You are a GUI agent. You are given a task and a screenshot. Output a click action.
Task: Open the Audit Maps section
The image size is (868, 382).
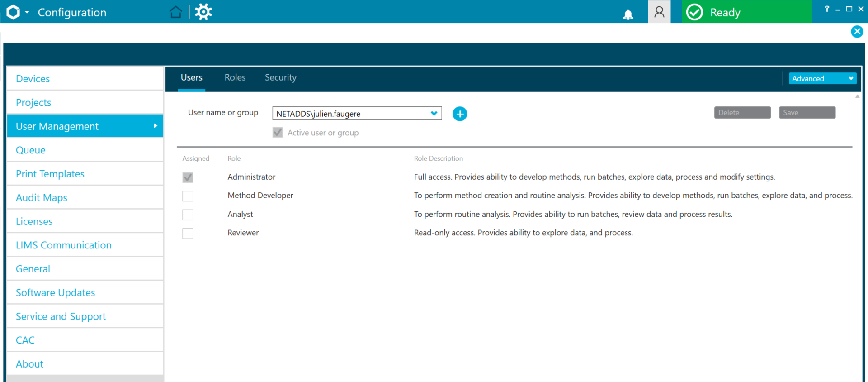(42, 198)
